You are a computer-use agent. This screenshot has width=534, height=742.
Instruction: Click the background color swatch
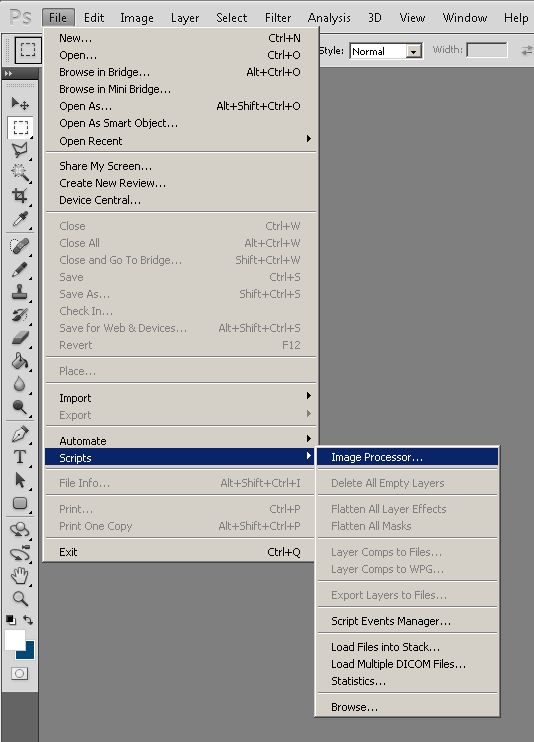tap(28, 653)
